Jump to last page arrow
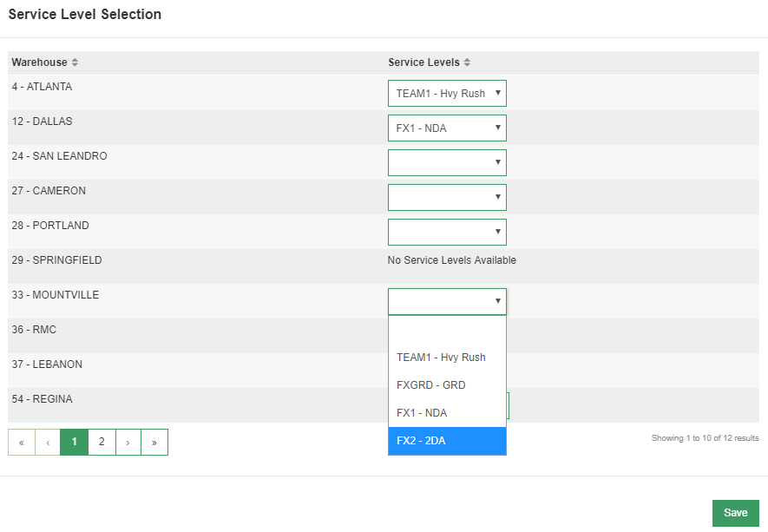This screenshot has height=532, width=768. (x=154, y=443)
